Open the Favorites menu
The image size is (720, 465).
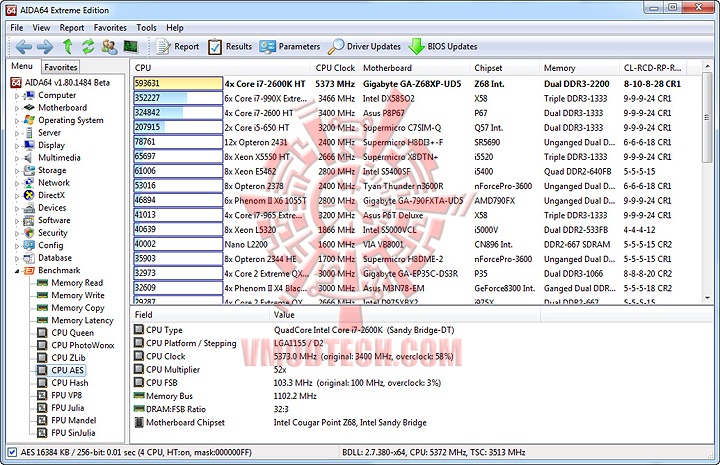110,28
